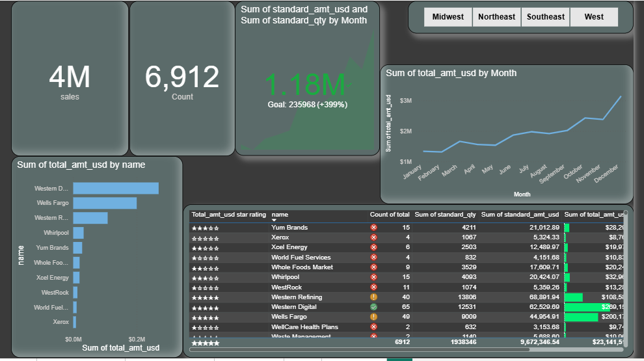Sort table by Sum of total_amt_usd header
Viewport: 644px width, 361px height.
pyautogui.click(x=595, y=215)
